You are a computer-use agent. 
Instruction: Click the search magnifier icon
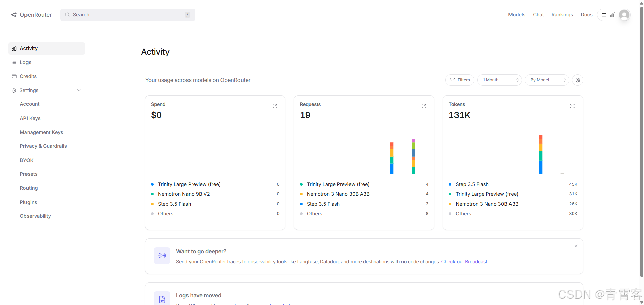[67, 15]
